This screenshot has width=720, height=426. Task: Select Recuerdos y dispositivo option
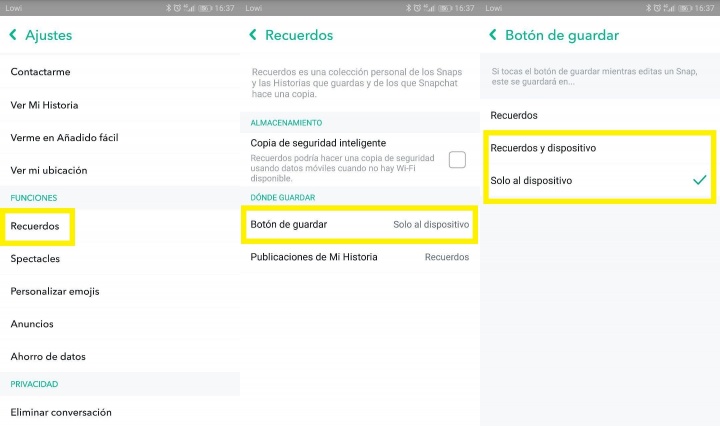[x=600, y=148]
